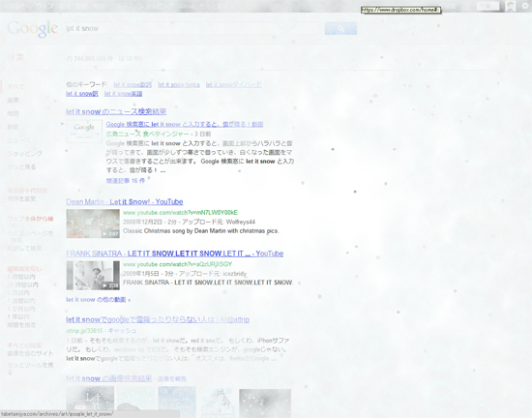Select 画像 in the left sidebar
The image size is (532, 418).
(13, 100)
